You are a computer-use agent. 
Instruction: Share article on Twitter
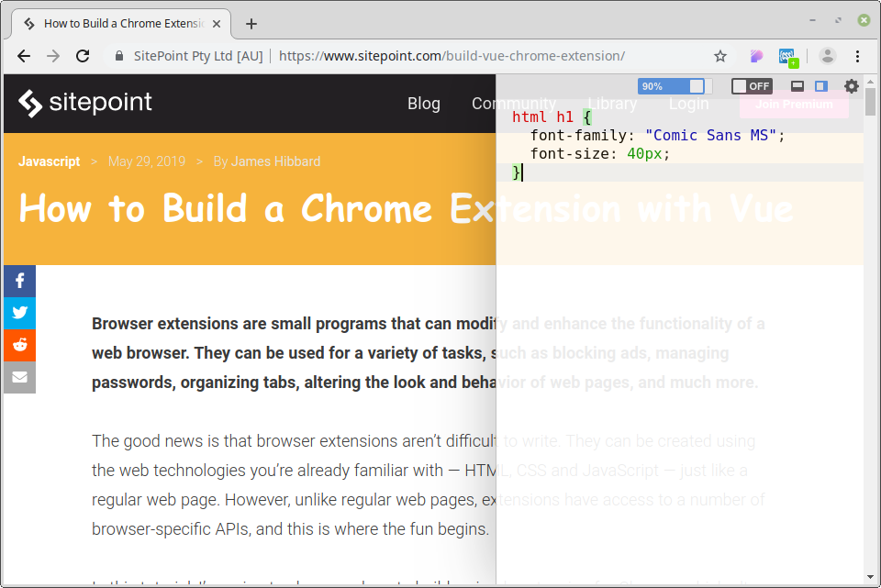click(x=19, y=313)
